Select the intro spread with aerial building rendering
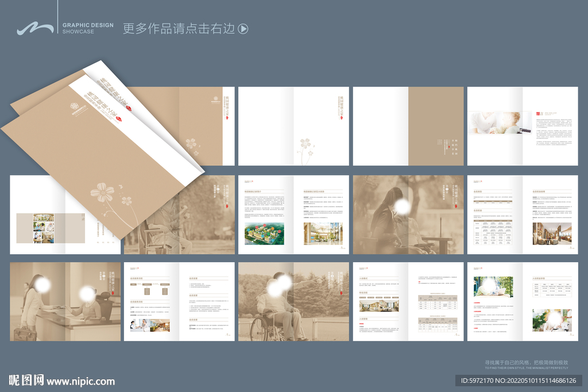The width and height of the screenshot is (588, 392). pos(293,215)
